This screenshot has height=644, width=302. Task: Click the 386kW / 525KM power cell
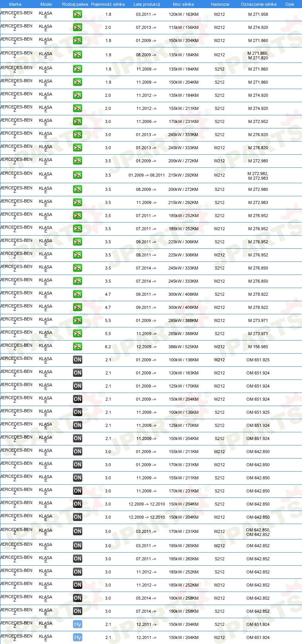(183, 347)
